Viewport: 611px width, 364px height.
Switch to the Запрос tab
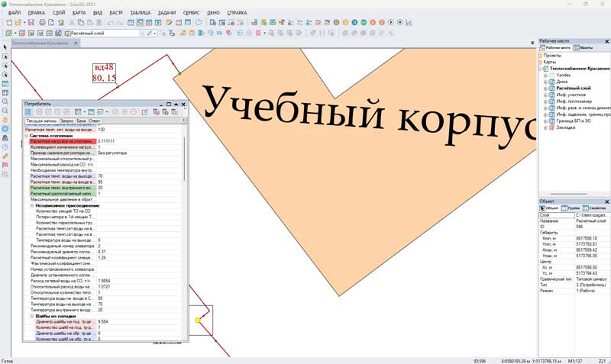66,121
